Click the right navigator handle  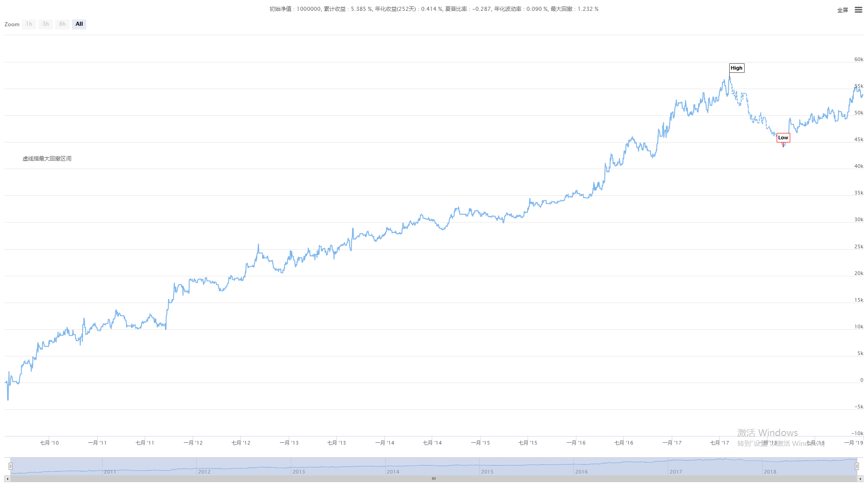tap(857, 466)
